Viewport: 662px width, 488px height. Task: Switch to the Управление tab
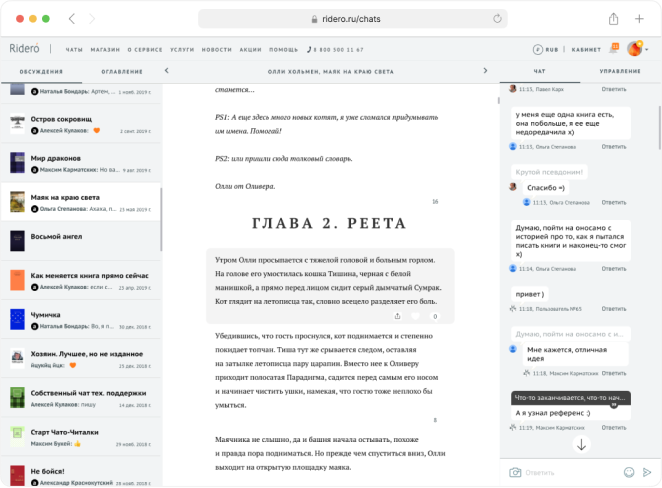[620, 72]
